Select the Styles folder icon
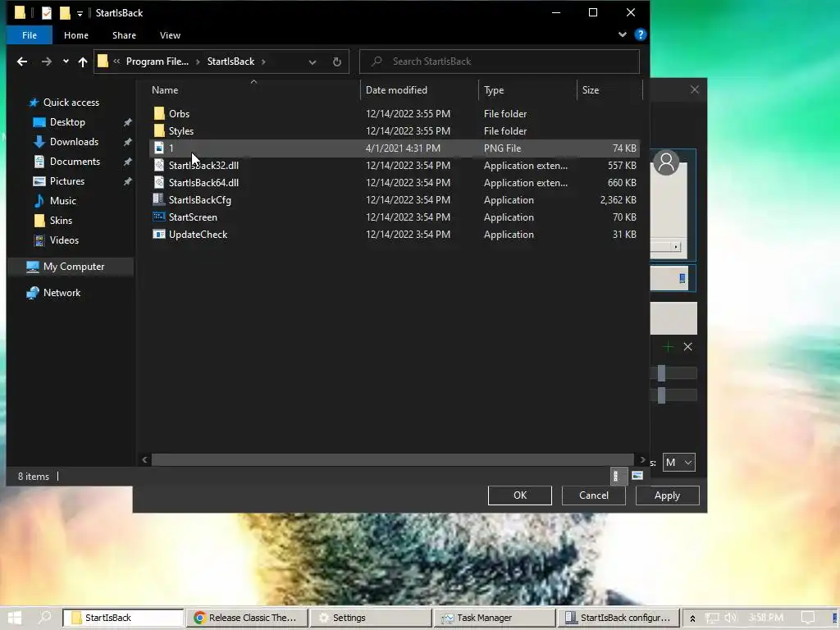The image size is (840, 630). click(x=159, y=130)
